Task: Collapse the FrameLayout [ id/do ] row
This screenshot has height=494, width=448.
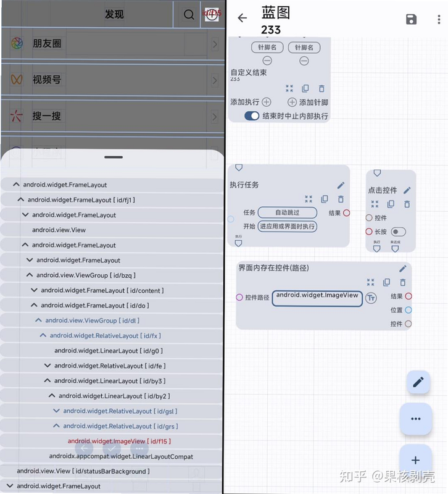Action: [x=34, y=305]
